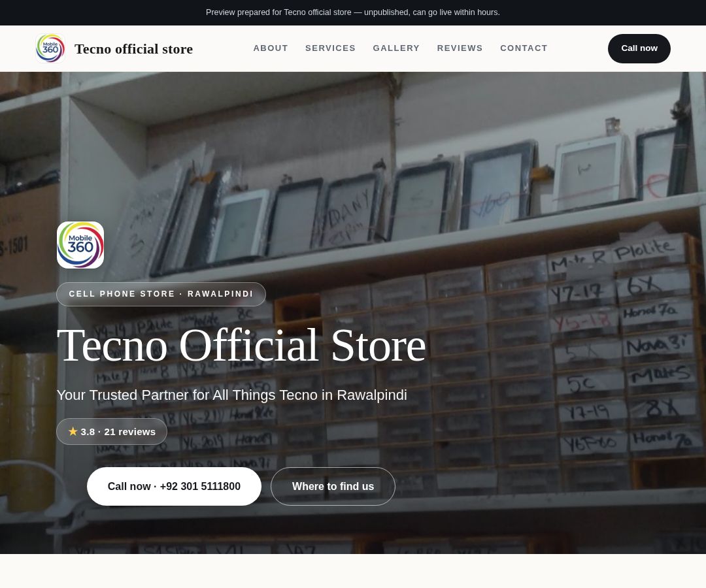Image resolution: width=706 pixels, height=588 pixels.
Task: Open the Gallery nav link
Action: (396, 48)
